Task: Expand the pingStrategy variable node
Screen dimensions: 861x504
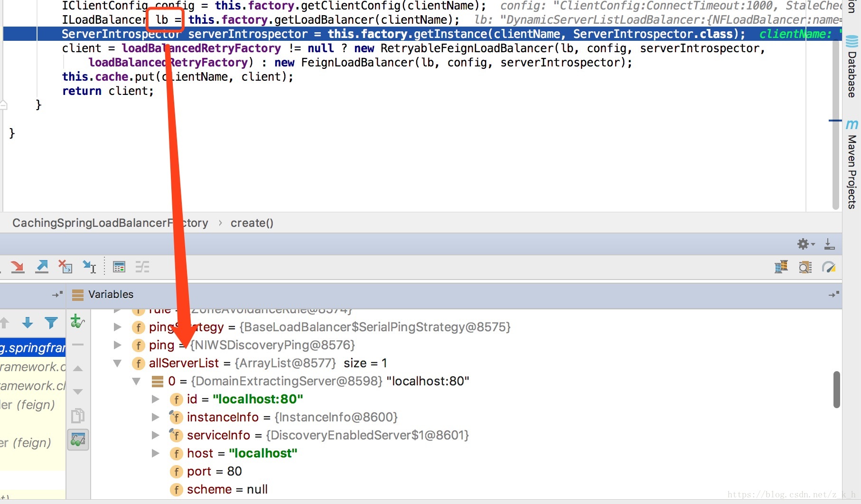Action: (x=118, y=327)
